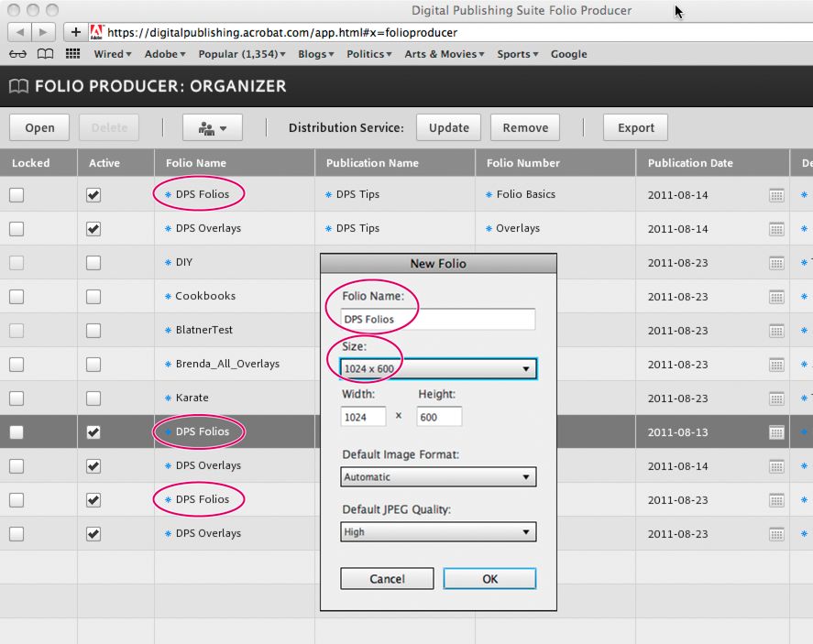Screen dimensions: 813x644
Task: Open calendar picker in DIY row
Action: point(776,263)
